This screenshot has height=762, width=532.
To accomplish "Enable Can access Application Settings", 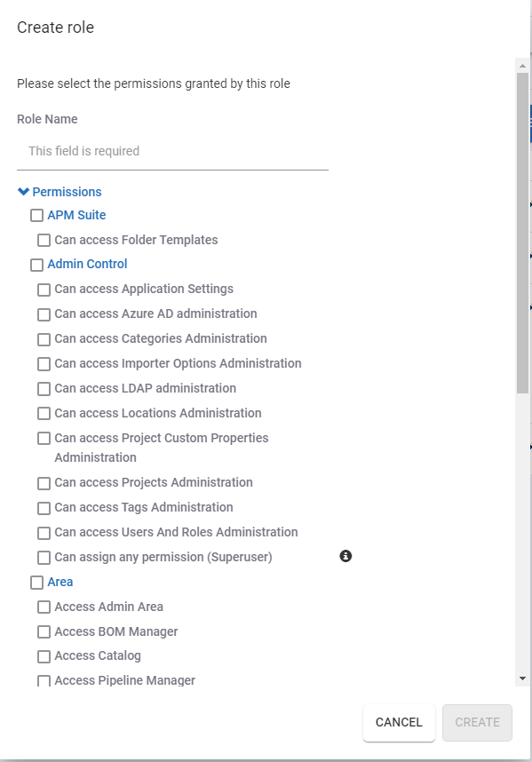I will (44, 290).
